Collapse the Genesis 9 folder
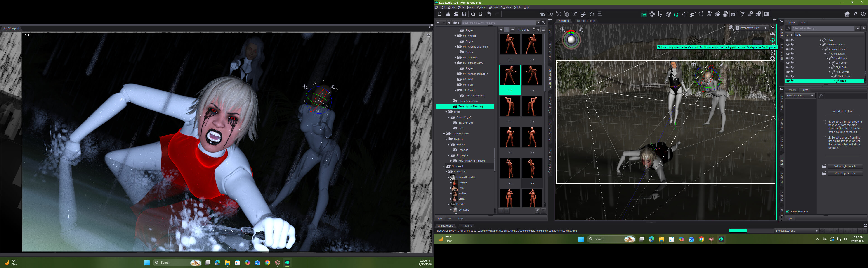Screen dimensions: 868x268 click(x=444, y=166)
